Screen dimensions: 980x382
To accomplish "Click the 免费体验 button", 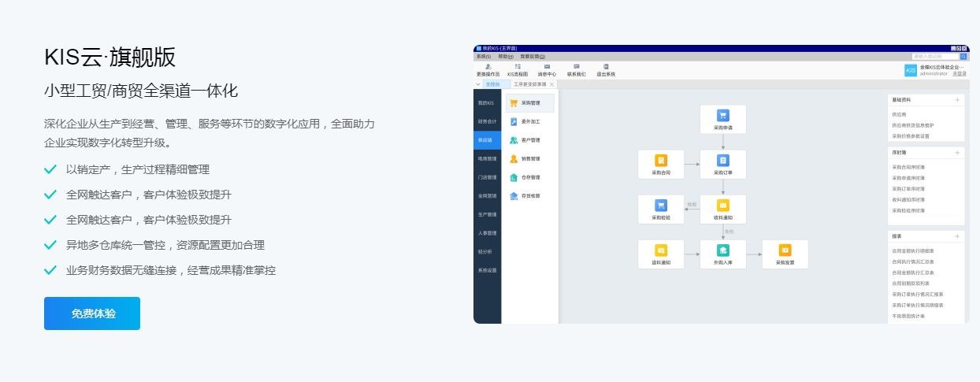I will pyautogui.click(x=92, y=313).
